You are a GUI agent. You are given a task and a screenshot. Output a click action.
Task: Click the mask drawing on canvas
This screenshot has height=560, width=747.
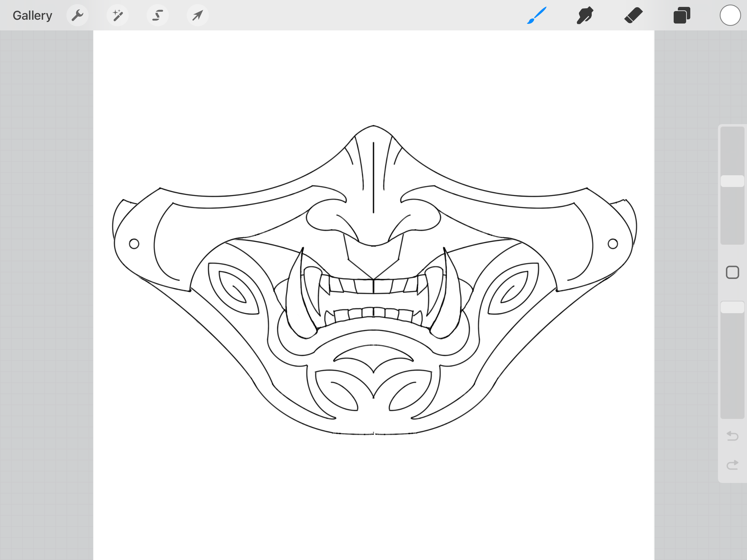pos(374,280)
